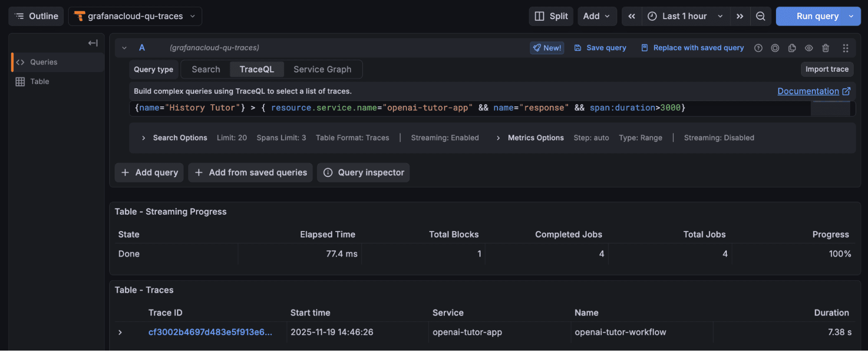
Task: Switch to the Search query type tab
Action: click(x=206, y=70)
